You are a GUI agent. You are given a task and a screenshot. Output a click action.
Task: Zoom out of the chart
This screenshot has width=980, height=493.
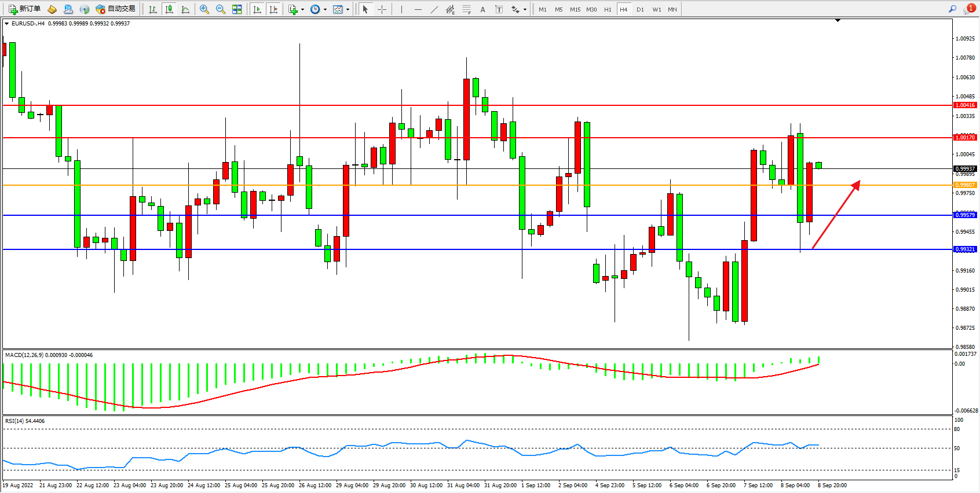pos(221,9)
